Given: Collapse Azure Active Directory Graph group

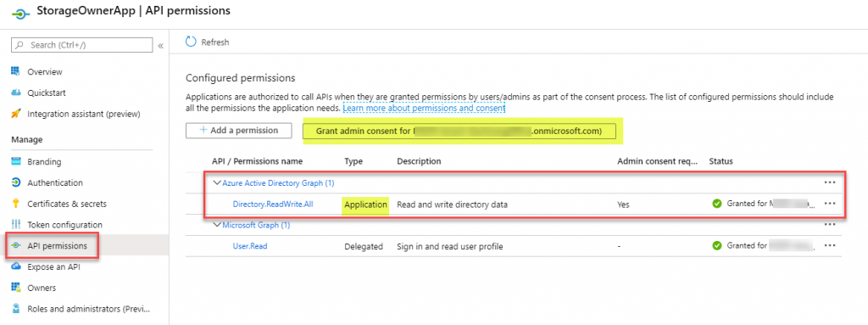Looking at the screenshot, I should (x=217, y=182).
